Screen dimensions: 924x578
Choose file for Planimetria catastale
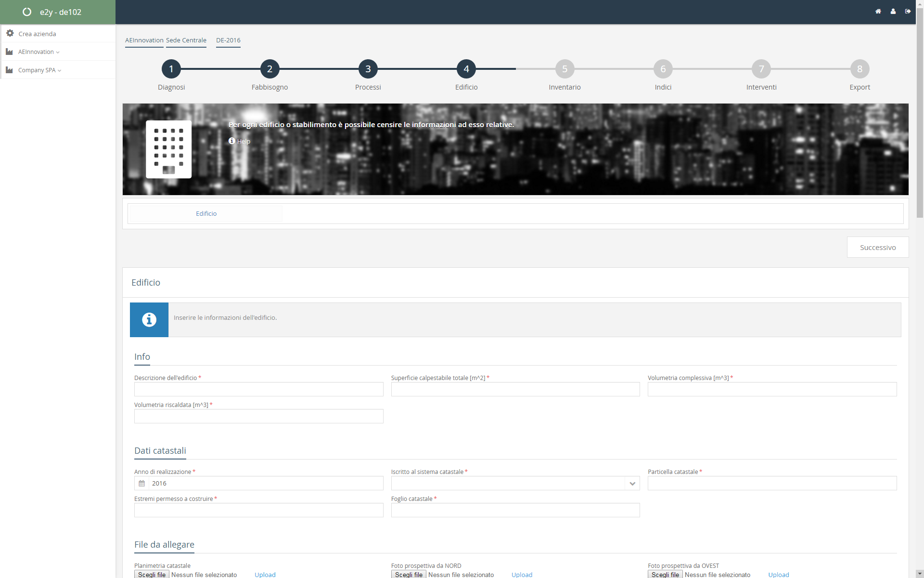coord(152,574)
